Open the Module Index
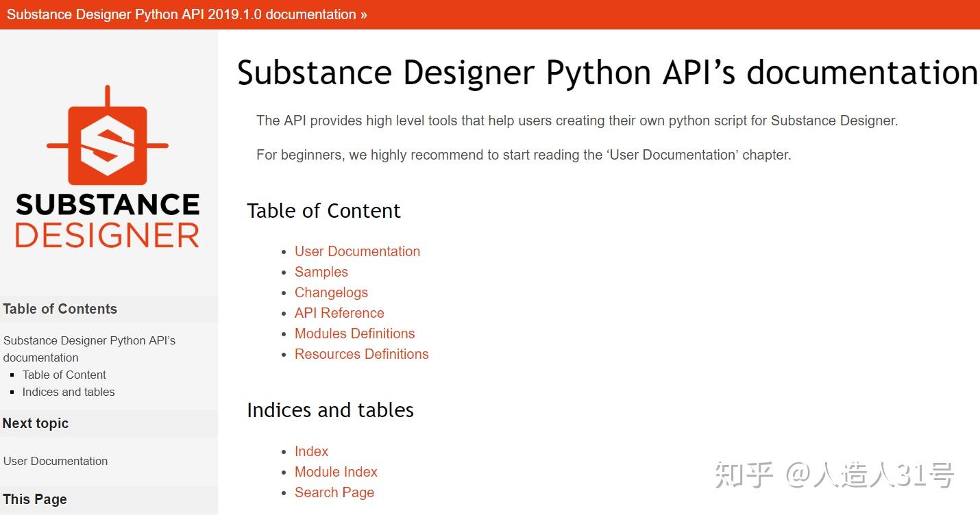 pyautogui.click(x=336, y=472)
